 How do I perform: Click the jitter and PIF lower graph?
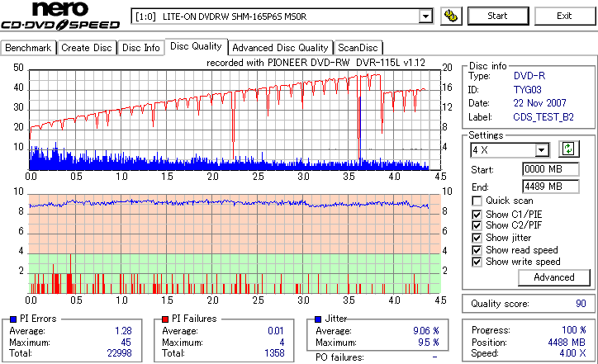(x=235, y=244)
